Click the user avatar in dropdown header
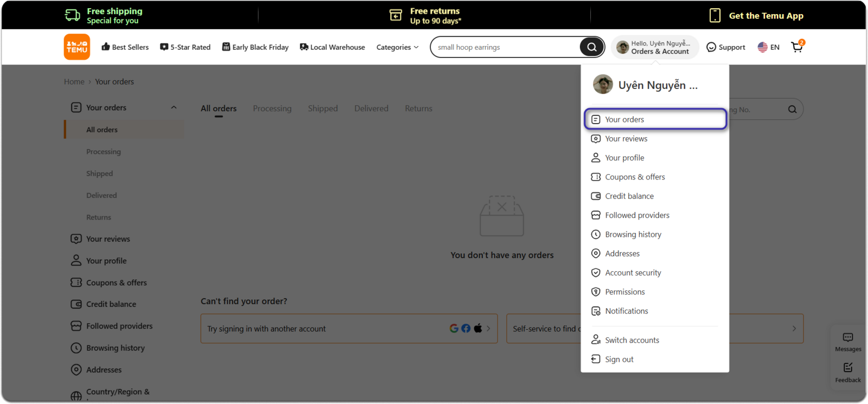This screenshot has height=404, width=868. 603,85
